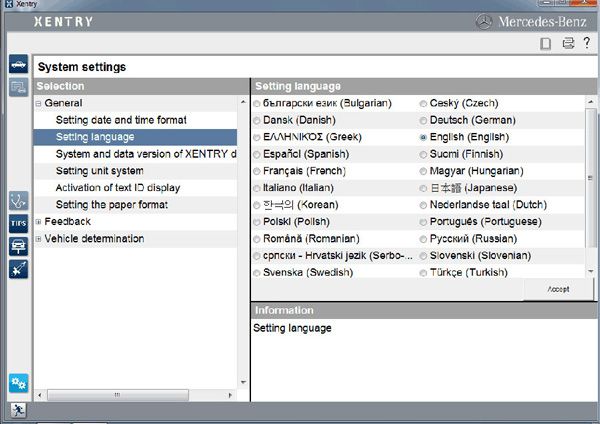Click Selection panel scroll right arrow

point(230,395)
